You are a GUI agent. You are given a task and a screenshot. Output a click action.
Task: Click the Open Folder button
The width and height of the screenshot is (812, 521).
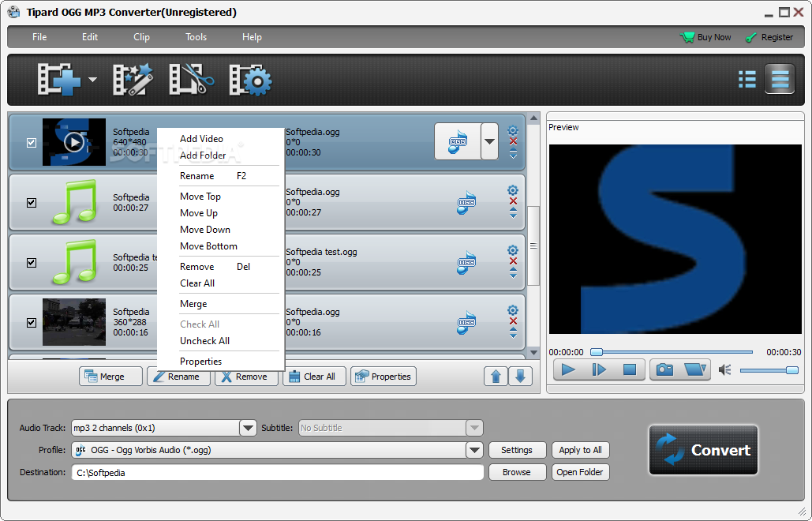580,472
